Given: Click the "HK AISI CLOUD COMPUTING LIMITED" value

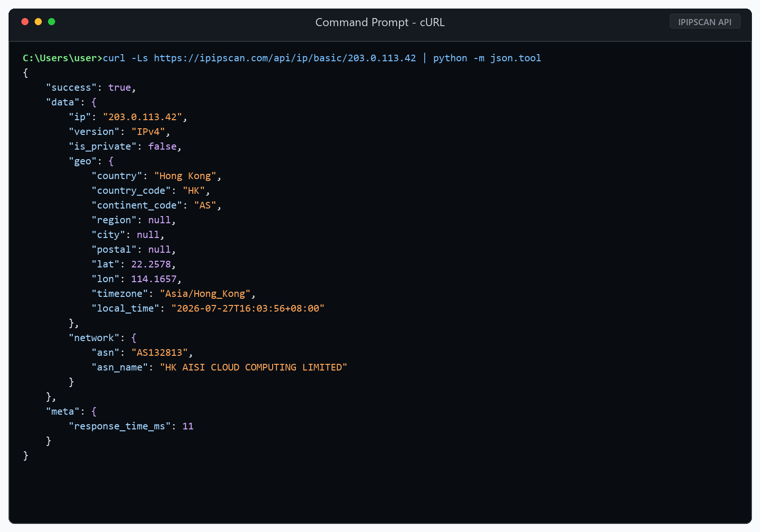Looking at the screenshot, I should 254,367.
